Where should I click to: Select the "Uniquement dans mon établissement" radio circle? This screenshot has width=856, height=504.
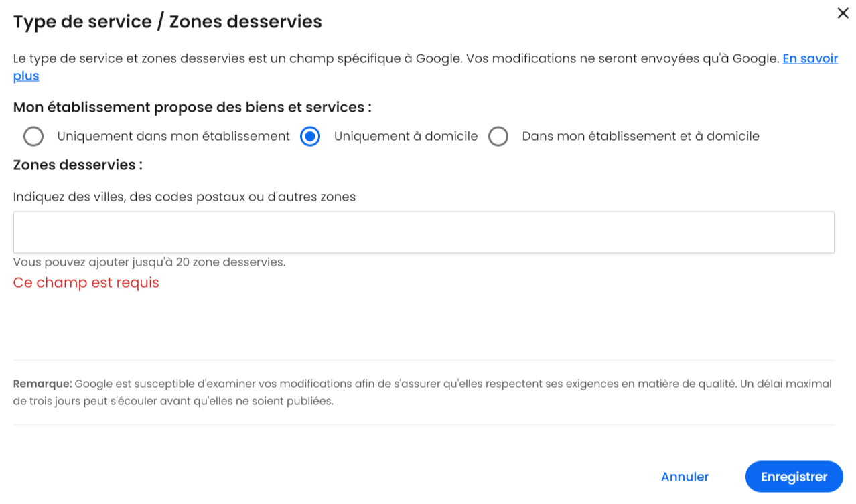33,137
